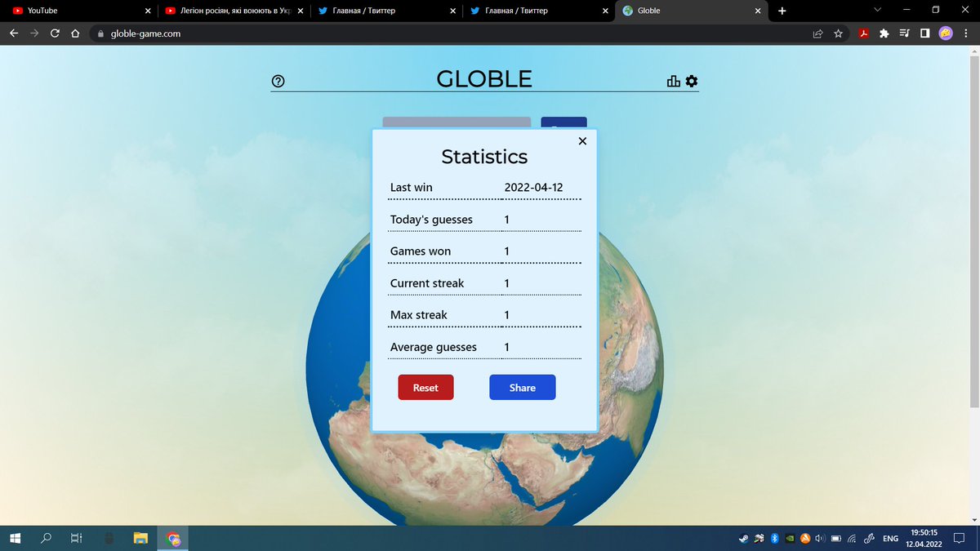Close the Globle tab

point(758,11)
